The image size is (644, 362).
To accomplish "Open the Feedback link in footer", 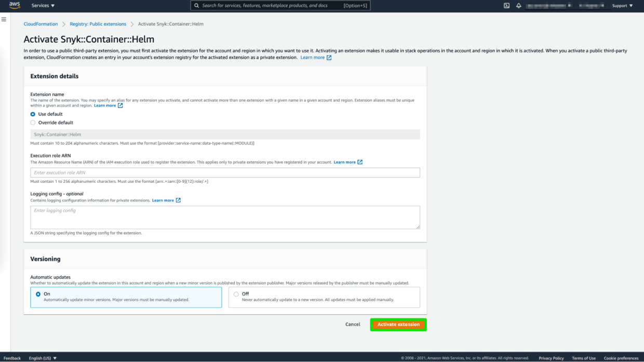I will click(12, 358).
